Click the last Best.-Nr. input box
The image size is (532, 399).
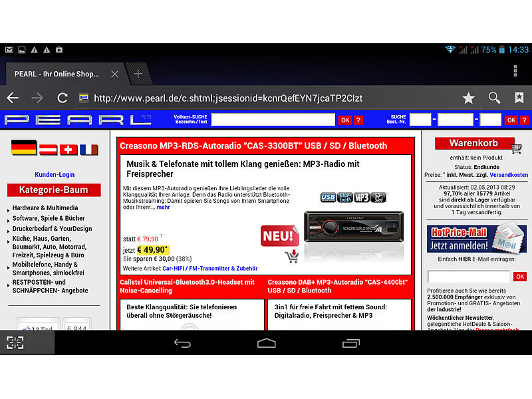tap(490, 120)
